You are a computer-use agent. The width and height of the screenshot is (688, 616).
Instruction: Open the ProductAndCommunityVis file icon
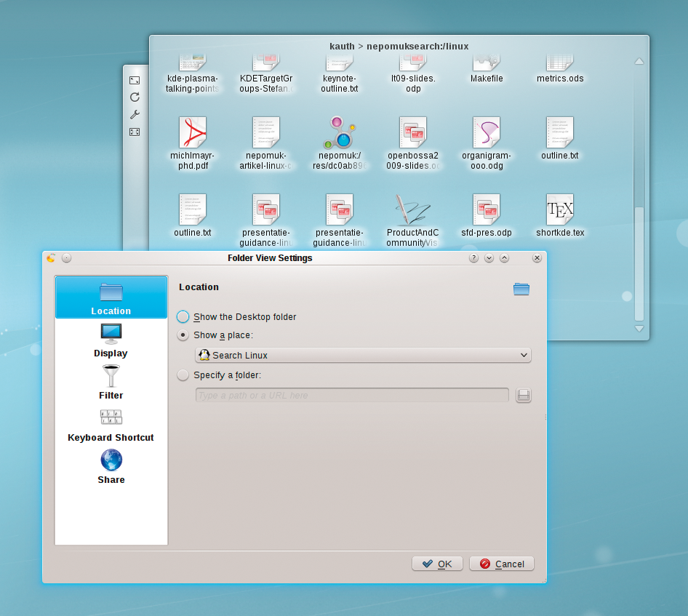(412, 209)
